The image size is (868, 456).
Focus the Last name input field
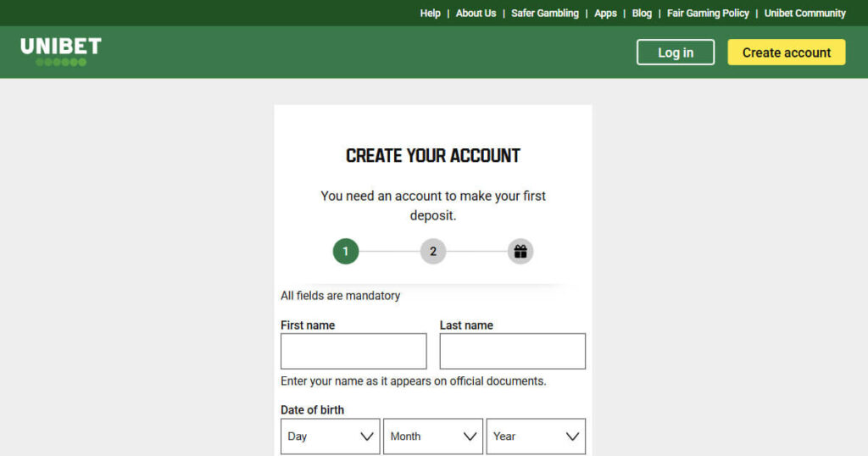(x=513, y=351)
